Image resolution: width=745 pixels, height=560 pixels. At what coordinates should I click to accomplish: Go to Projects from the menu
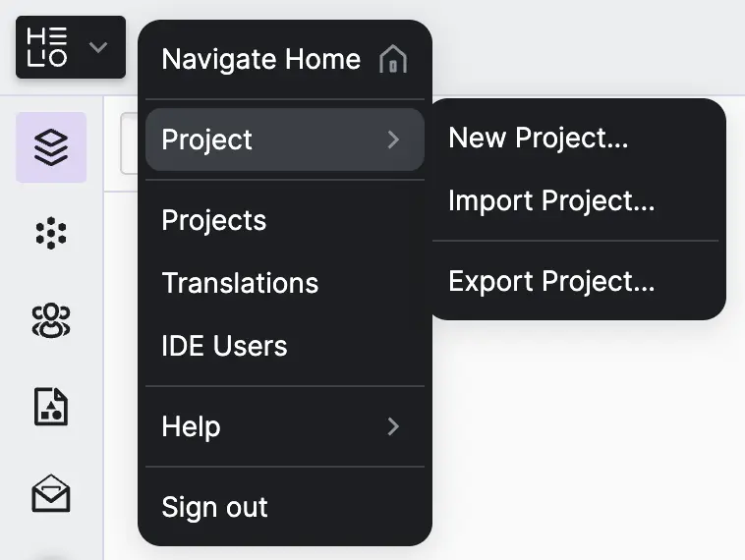214,220
